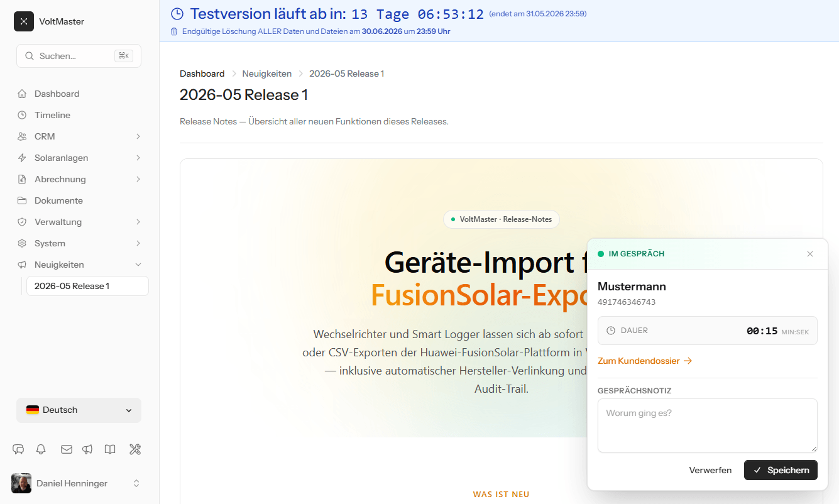Click the trash icon in trial banner

point(174,31)
